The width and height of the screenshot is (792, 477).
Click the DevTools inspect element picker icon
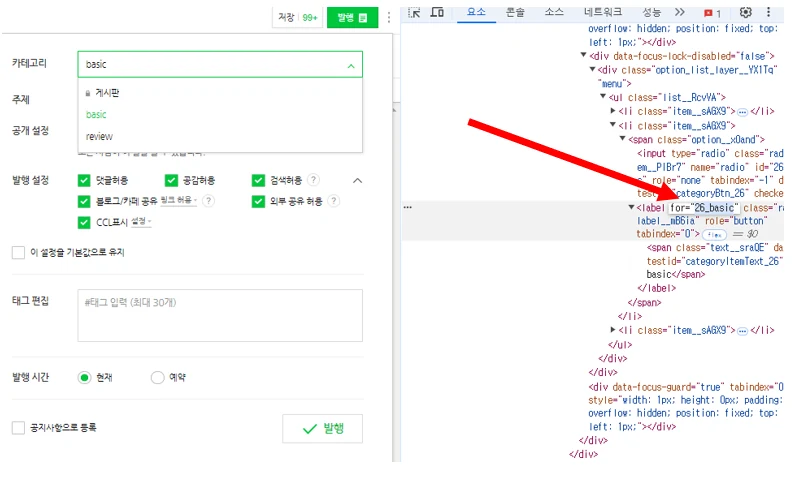[414, 13]
